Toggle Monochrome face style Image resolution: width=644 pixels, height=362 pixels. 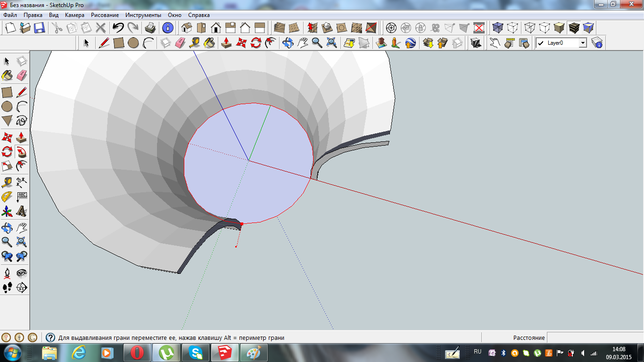(588, 28)
